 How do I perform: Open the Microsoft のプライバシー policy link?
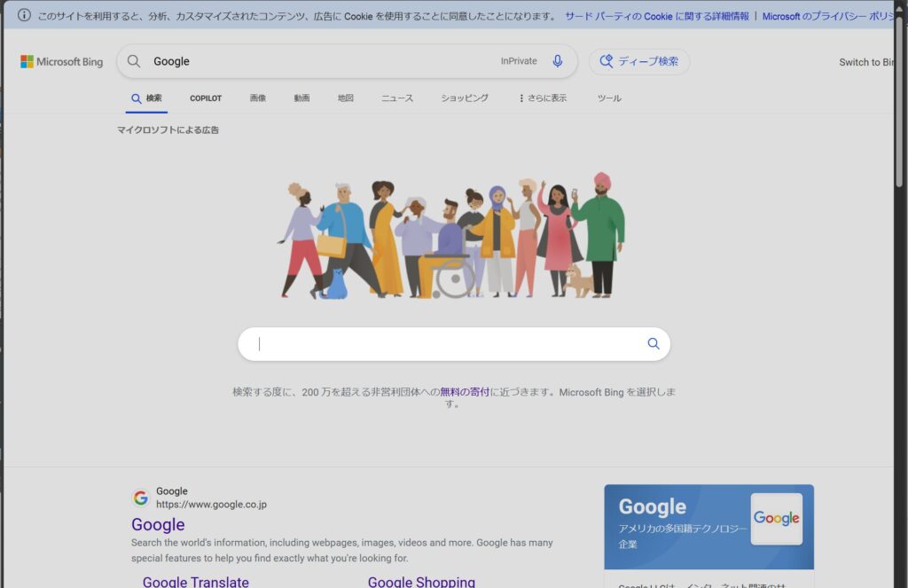tap(828, 16)
